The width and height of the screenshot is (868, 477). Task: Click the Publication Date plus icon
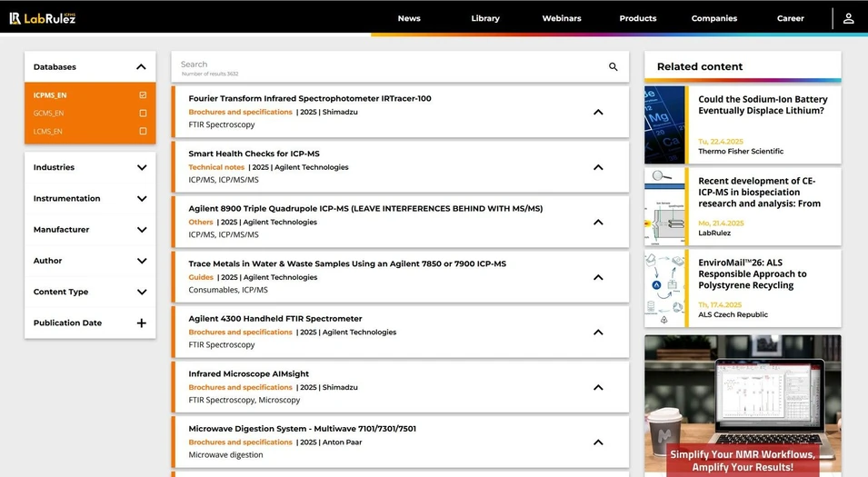(142, 323)
